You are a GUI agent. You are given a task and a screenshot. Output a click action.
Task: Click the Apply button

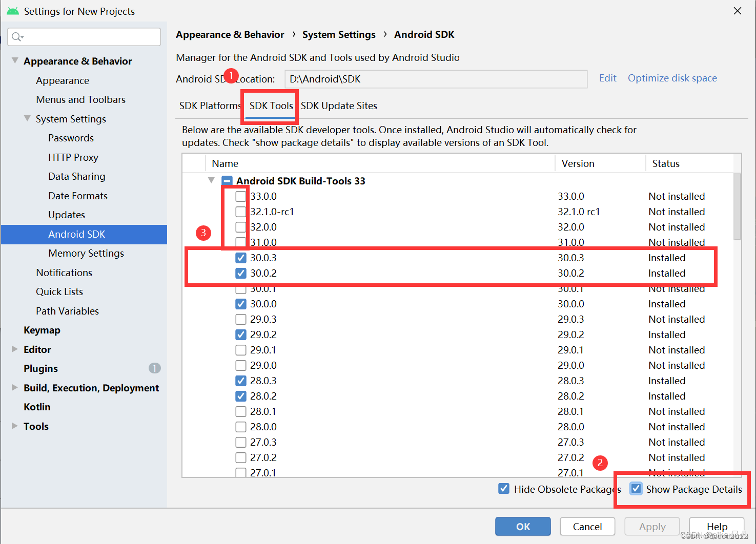click(x=652, y=527)
